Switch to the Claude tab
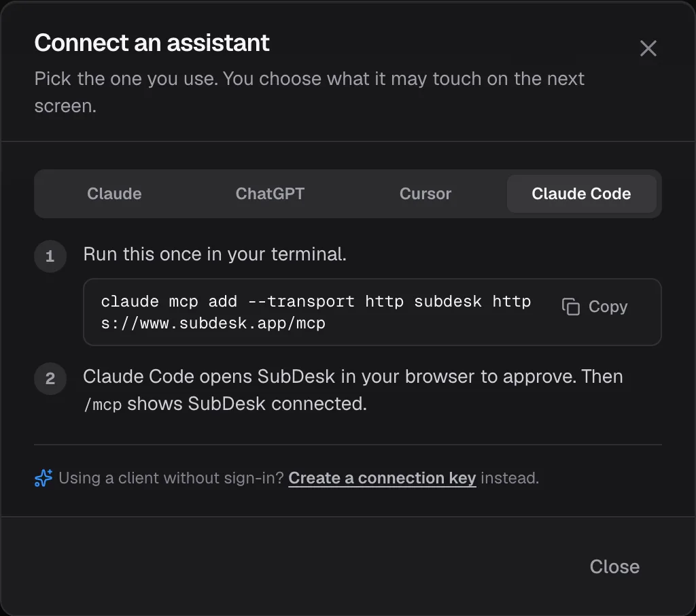This screenshot has width=696, height=616. click(x=114, y=194)
